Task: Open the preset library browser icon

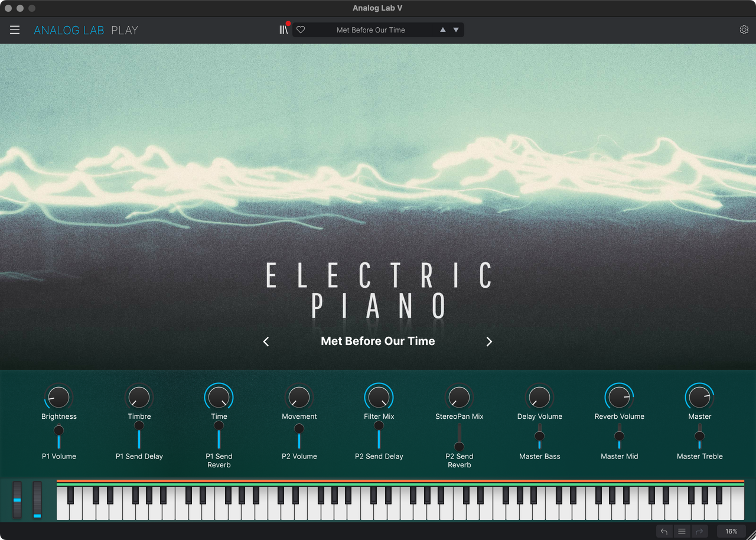Action: [x=283, y=30]
